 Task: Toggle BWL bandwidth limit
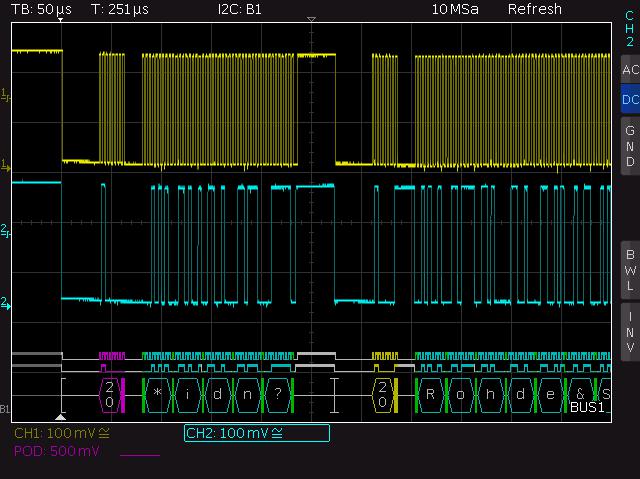coord(629,268)
